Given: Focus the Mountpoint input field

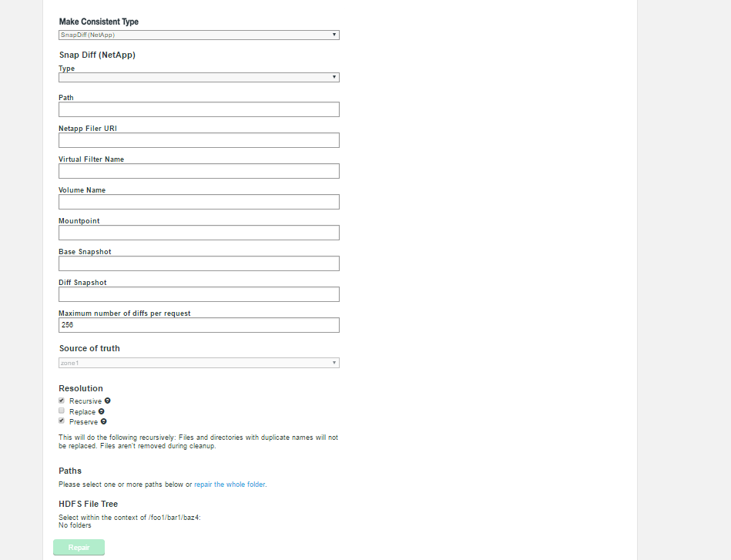Looking at the screenshot, I should [x=199, y=233].
